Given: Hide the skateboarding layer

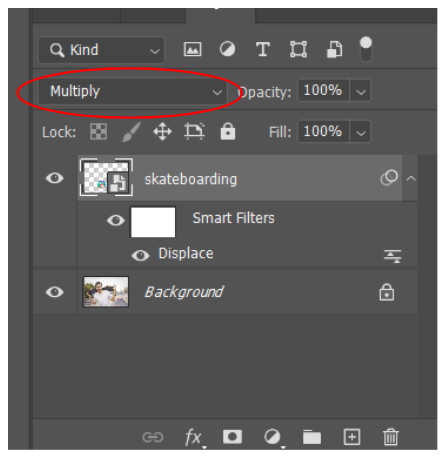Looking at the screenshot, I should coord(55,178).
